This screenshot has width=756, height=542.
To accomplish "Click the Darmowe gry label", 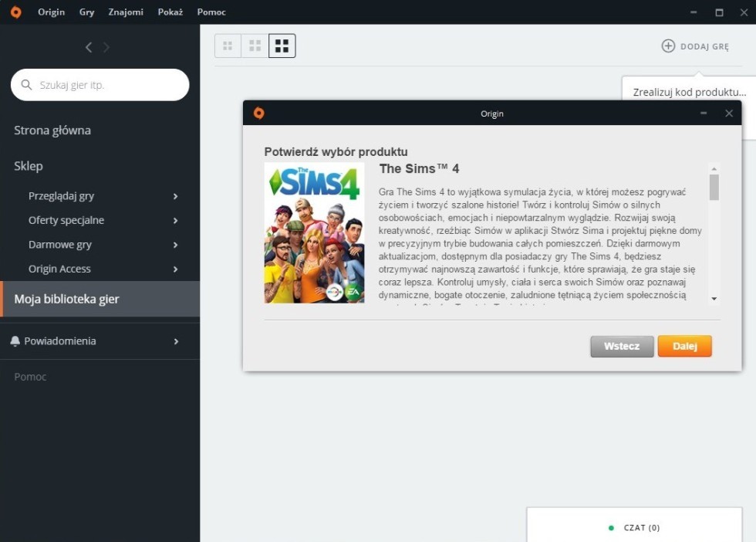I will point(60,245).
